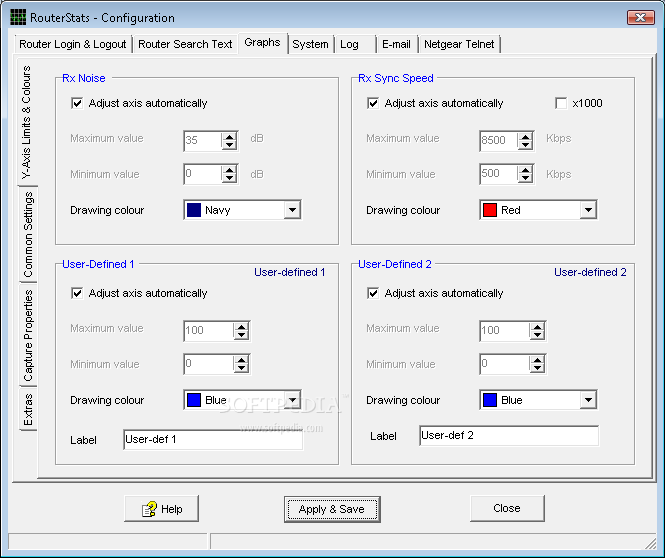Decrease Rx Noise maximum value spinner
Image resolution: width=665 pixels, height=558 pixels.
click(229, 145)
